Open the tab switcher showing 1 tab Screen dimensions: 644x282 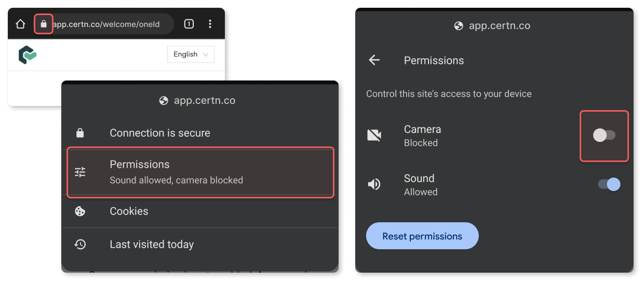tap(189, 24)
